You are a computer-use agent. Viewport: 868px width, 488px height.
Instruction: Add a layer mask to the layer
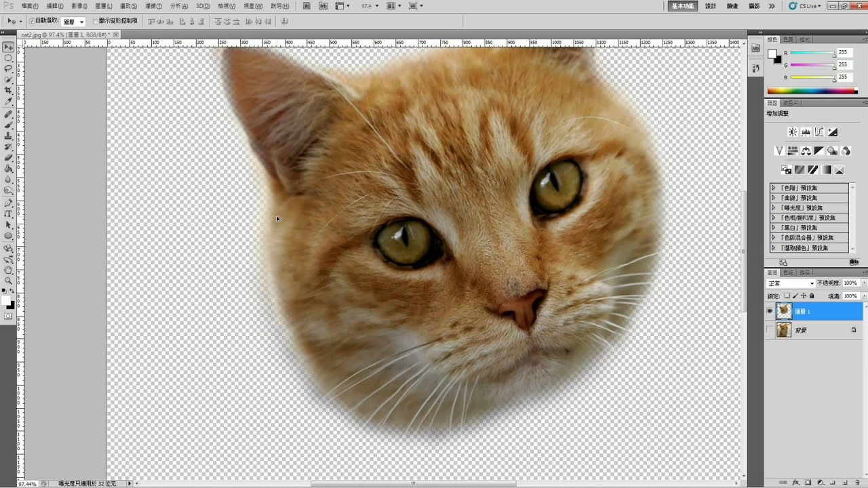(x=808, y=483)
